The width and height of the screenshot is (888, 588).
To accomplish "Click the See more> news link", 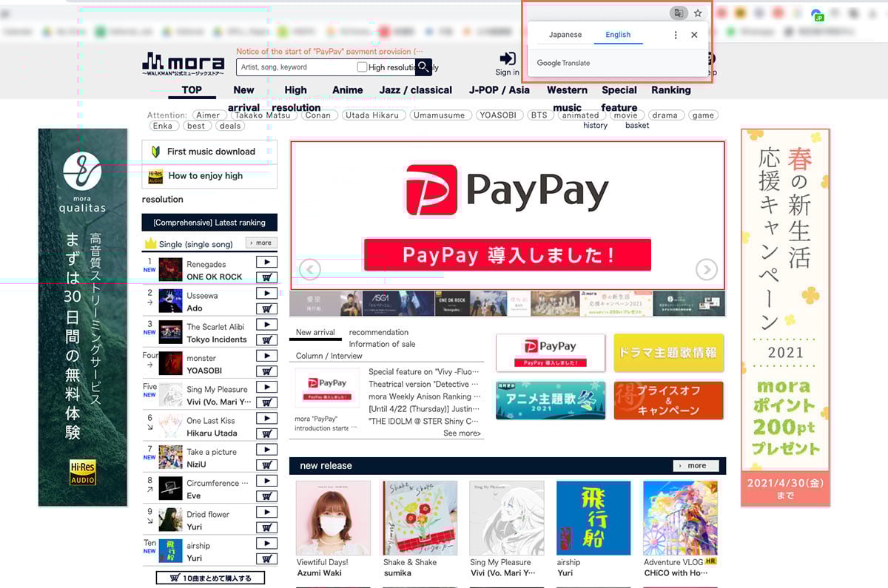I will [462, 433].
